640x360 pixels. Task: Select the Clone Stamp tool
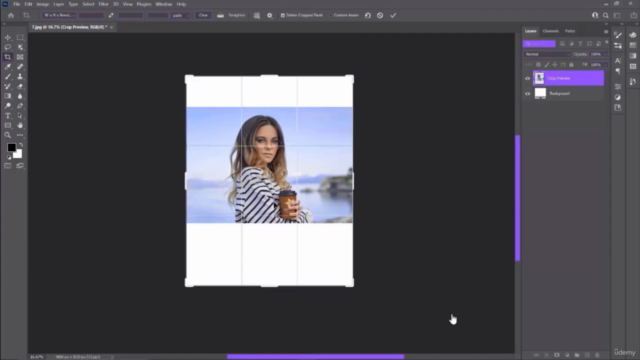coord(20,77)
